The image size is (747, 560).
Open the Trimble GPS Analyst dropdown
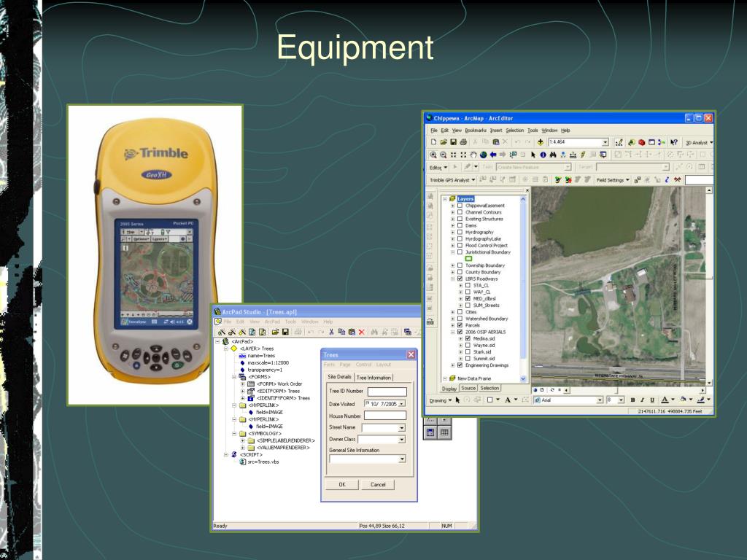point(452,180)
